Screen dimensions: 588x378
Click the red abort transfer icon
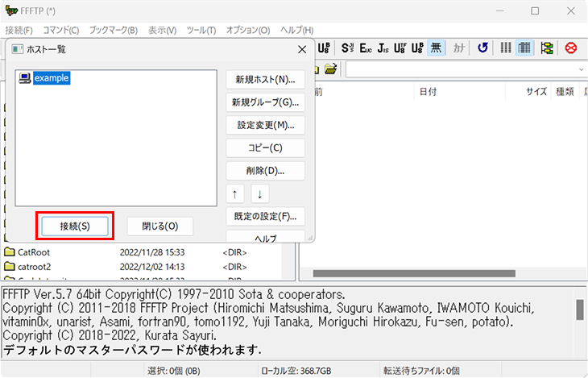tap(571, 48)
